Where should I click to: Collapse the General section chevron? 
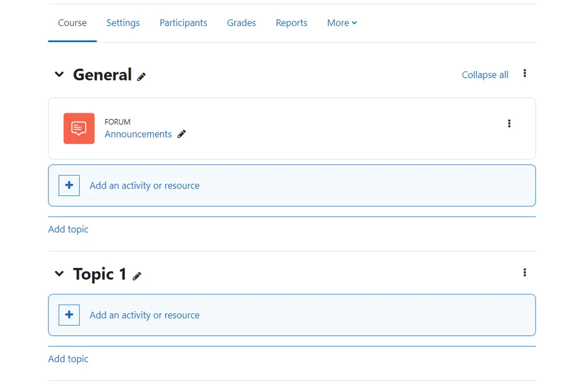click(x=59, y=74)
